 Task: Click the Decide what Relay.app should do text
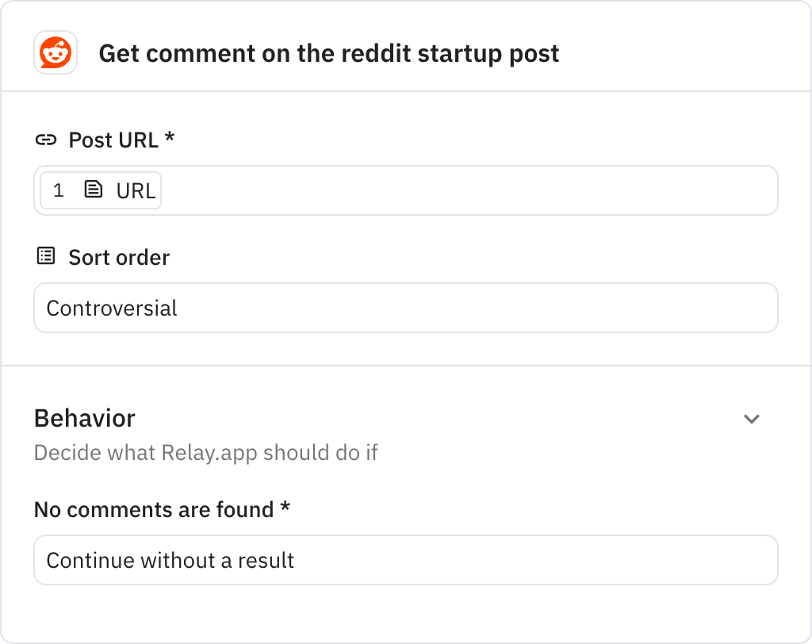coord(206,452)
